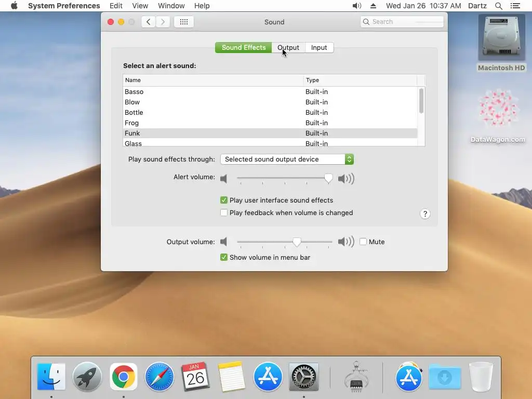This screenshot has height=399, width=532.
Task: Click the loud output volume speaker icon
Action: [x=346, y=242]
